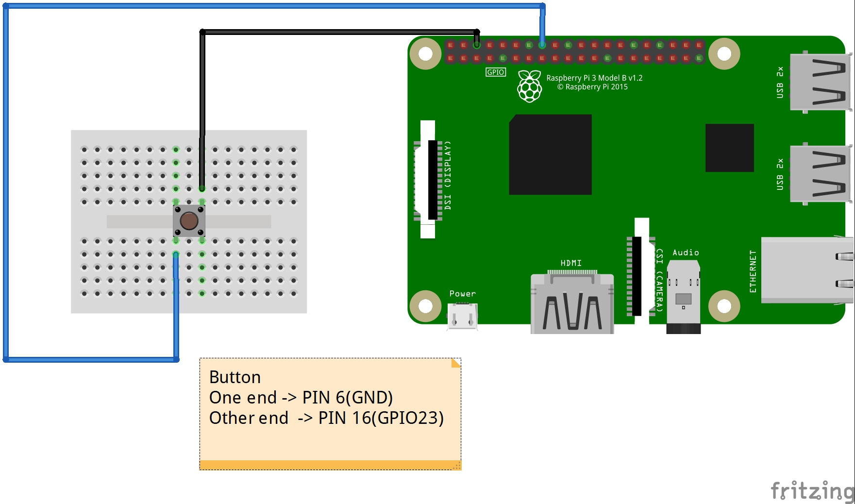Click the smaller black chip near USB ports
This screenshot has height=504, width=855.
pyautogui.click(x=729, y=148)
